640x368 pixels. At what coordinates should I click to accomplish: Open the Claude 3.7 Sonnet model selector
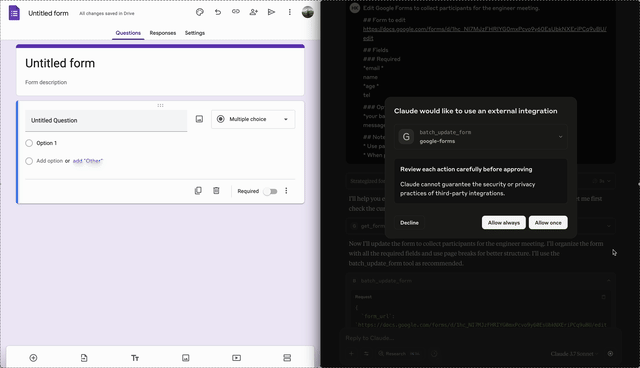pos(574,354)
